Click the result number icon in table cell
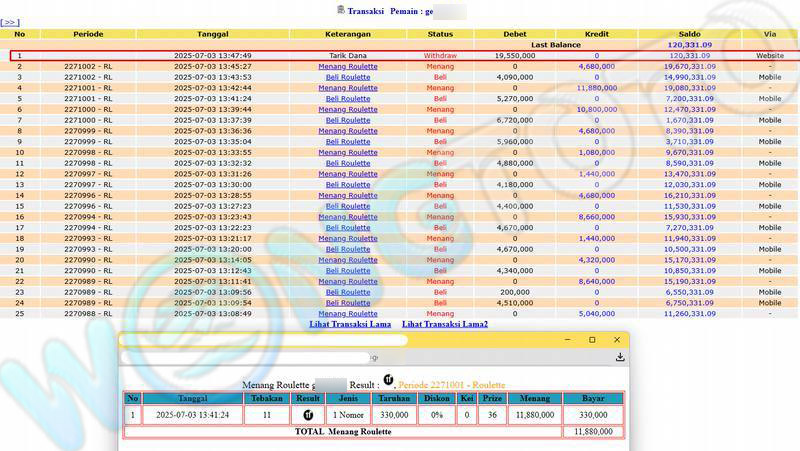This screenshot has height=451, width=800. pyautogui.click(x=309, y=414)
